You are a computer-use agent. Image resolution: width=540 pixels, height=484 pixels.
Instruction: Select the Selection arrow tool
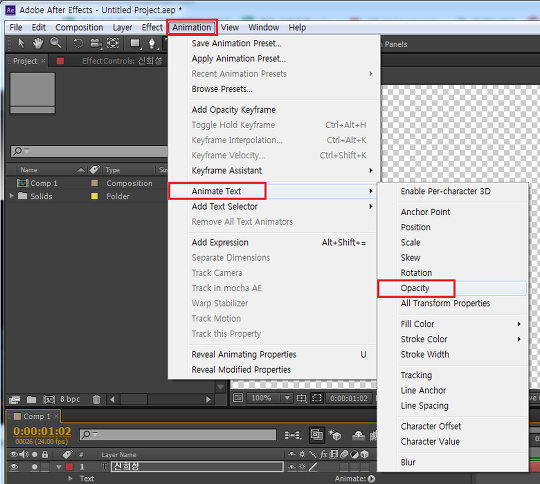click(x=21, y=43)
